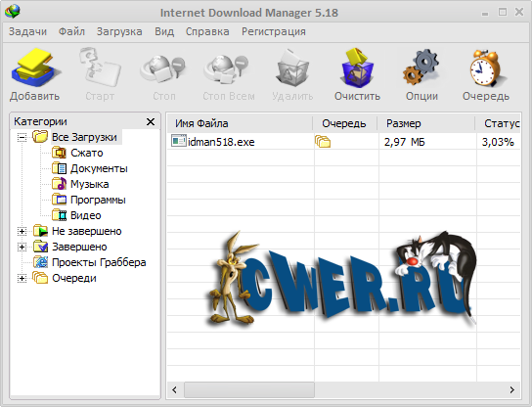This screenshot has width=532, height=407.
Task: Open the Вид menu
Action: coord(164,31)
